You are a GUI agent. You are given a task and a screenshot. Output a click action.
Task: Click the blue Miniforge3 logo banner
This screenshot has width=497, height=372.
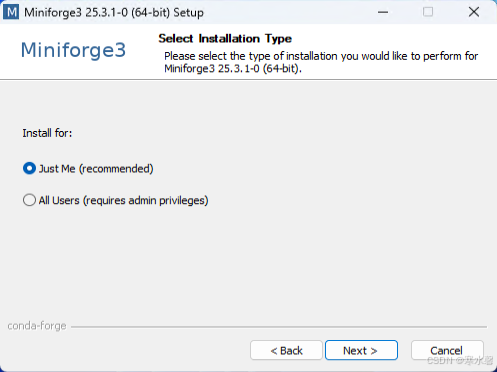(x=73, y=50)
